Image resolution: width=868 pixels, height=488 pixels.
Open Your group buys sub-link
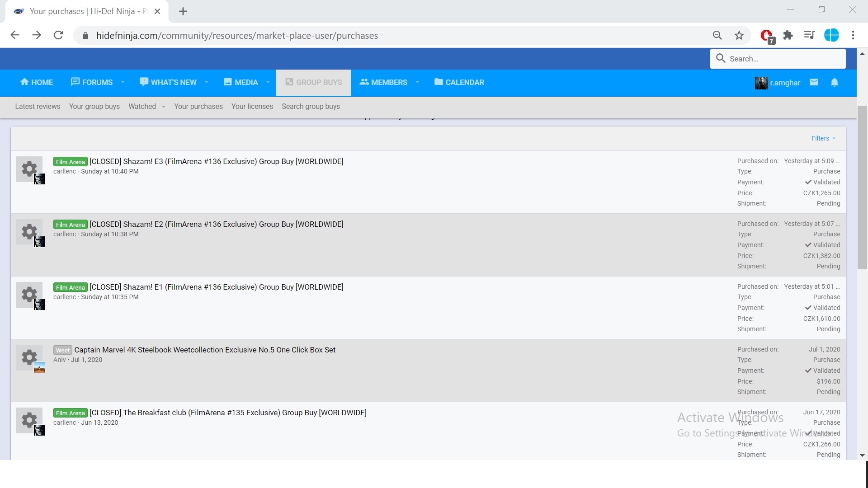94,107
